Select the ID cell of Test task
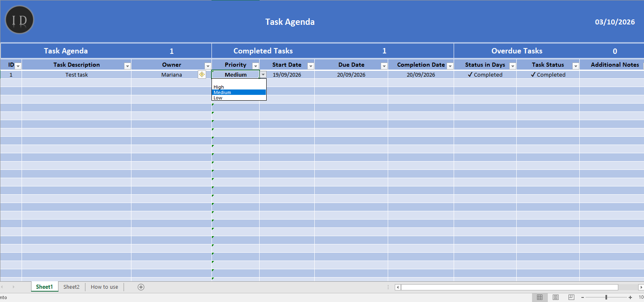 click(x=11, y=75)
